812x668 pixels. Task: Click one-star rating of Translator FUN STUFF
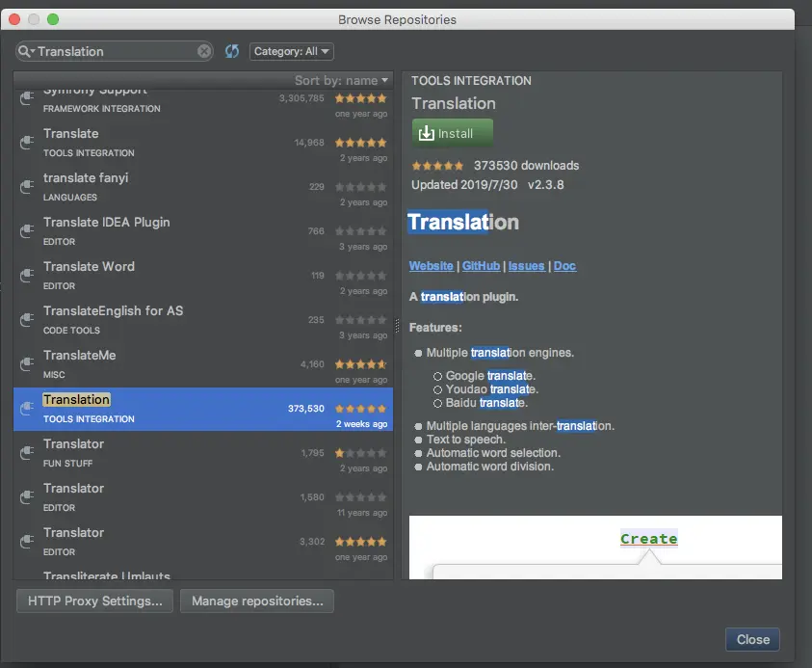point(360,453)
